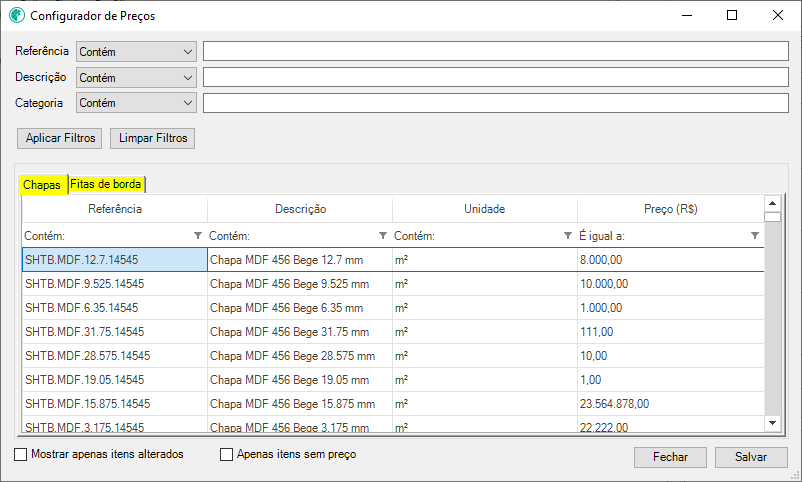Screen dimensions: 802x482
Task: Open the Referência condition dropdown
Action: pyautogui.click(x=137, y=52)
